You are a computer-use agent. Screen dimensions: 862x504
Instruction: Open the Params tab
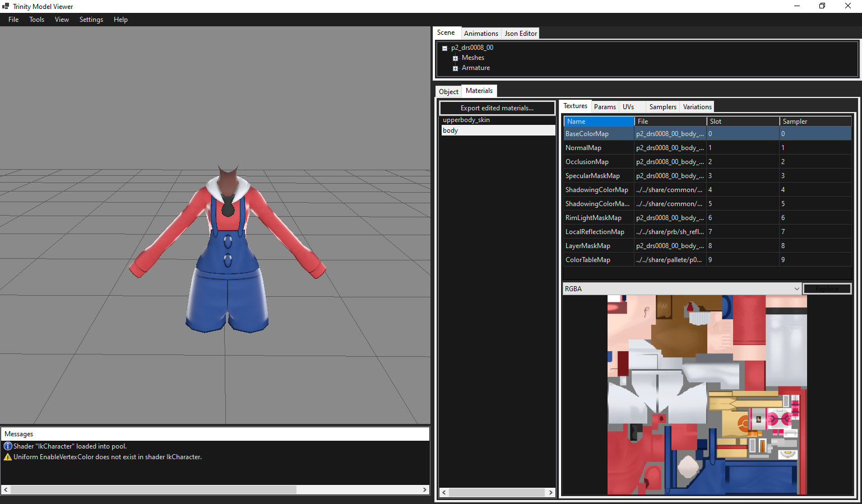pos(605,107)
